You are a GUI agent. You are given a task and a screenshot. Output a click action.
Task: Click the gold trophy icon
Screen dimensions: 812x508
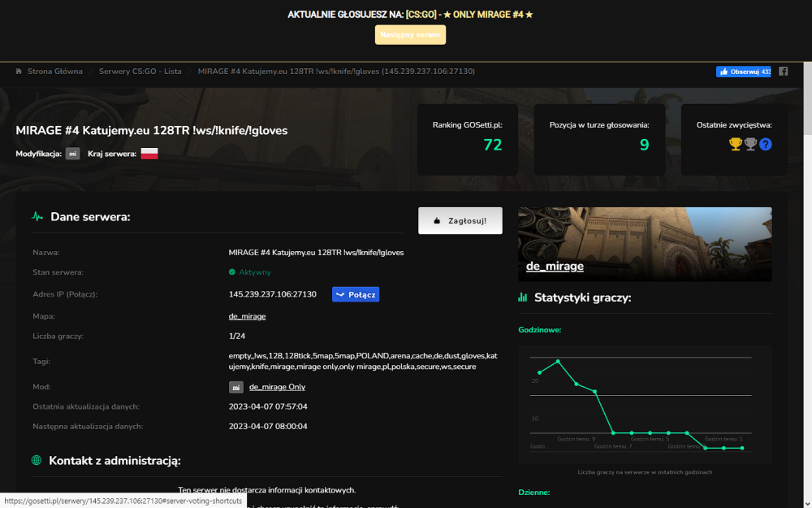736,144
